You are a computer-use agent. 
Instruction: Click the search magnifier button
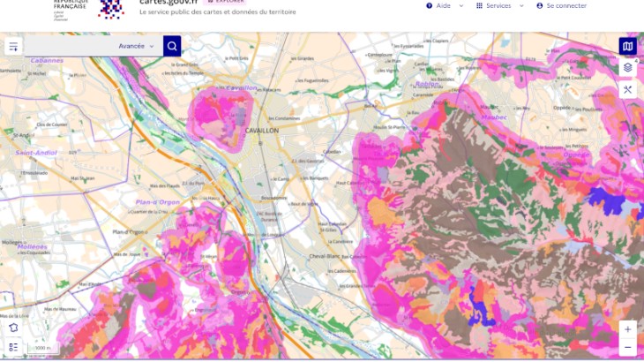(x=172, y=46)
